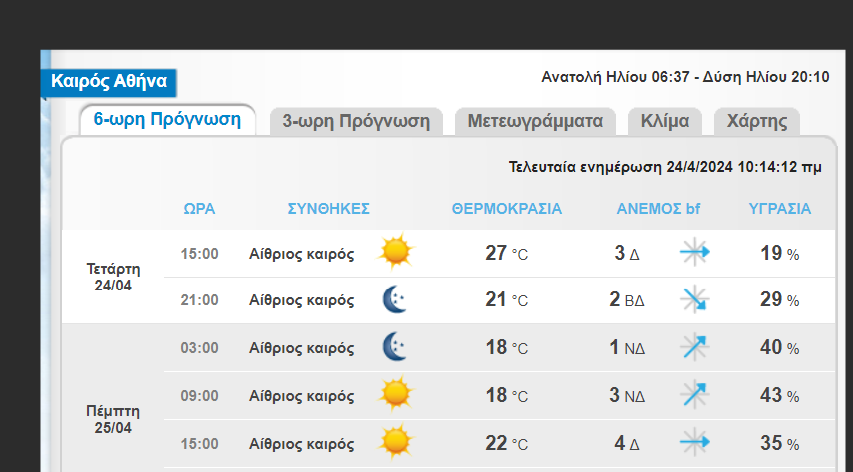Click the Πέμπτη 25/04 date label

pos(113,419)
